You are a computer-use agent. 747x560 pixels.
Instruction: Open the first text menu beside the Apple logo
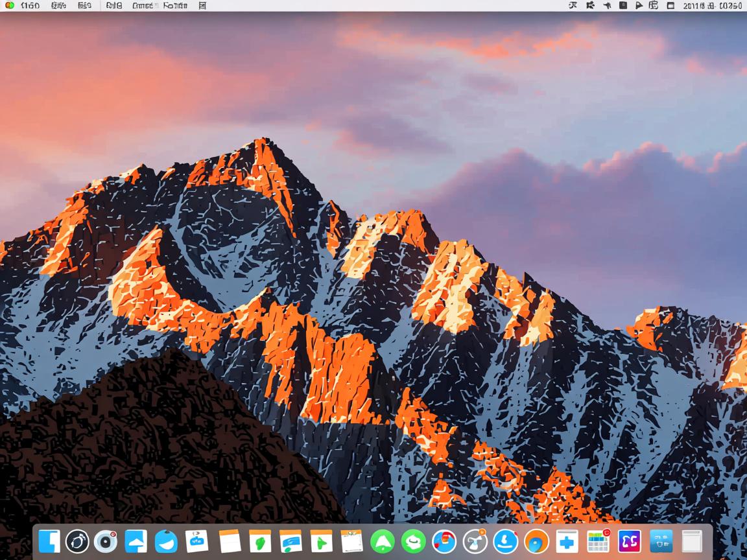coord(30,6)
